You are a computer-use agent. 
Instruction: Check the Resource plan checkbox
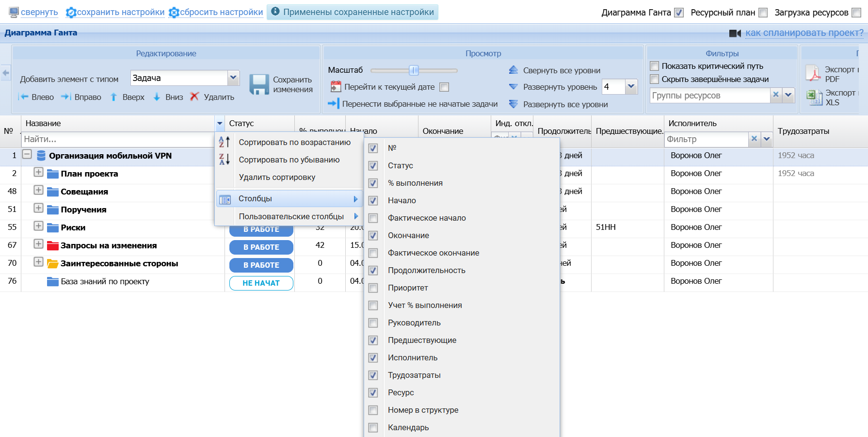[763, 13]
